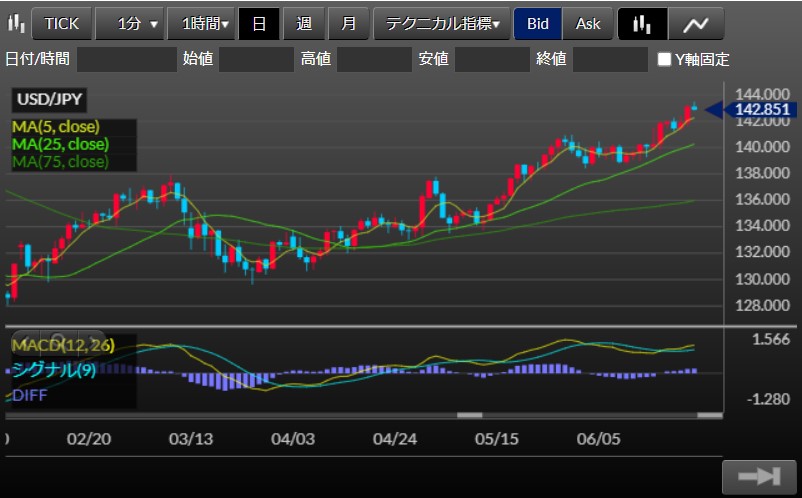
Task: Click the USD/JPY pair label
Action: pos(49,99)
